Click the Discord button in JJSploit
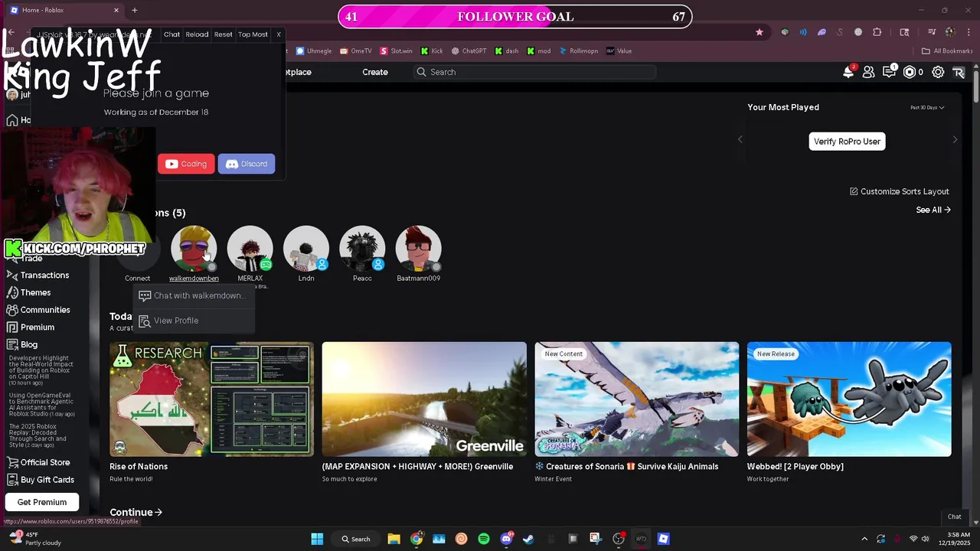This screenshot has height=551, width=980. click(247, 164)
